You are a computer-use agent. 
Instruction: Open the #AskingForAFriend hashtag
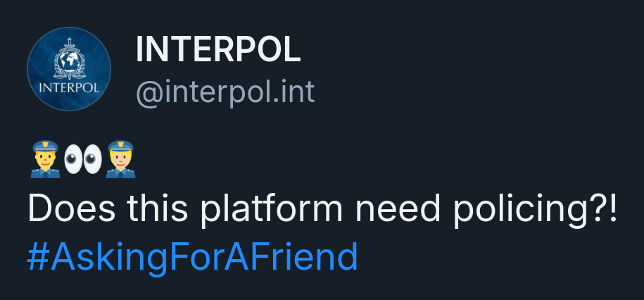point(192,257)
